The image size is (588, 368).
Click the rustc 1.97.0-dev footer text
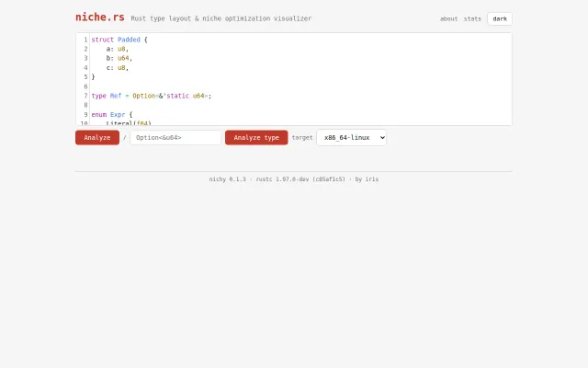coord(300,179)
